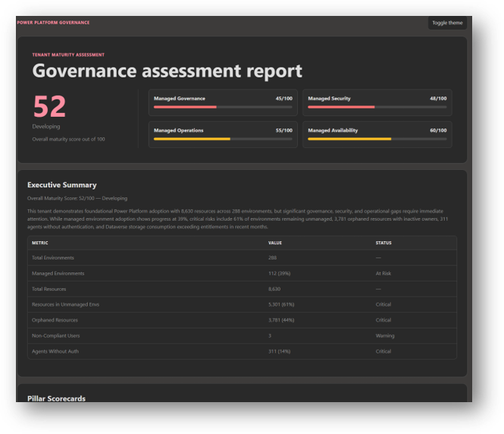Select the Resources in Unmanaged Envs label
This screenshot has height=434, width=504.
click(66, 304)
